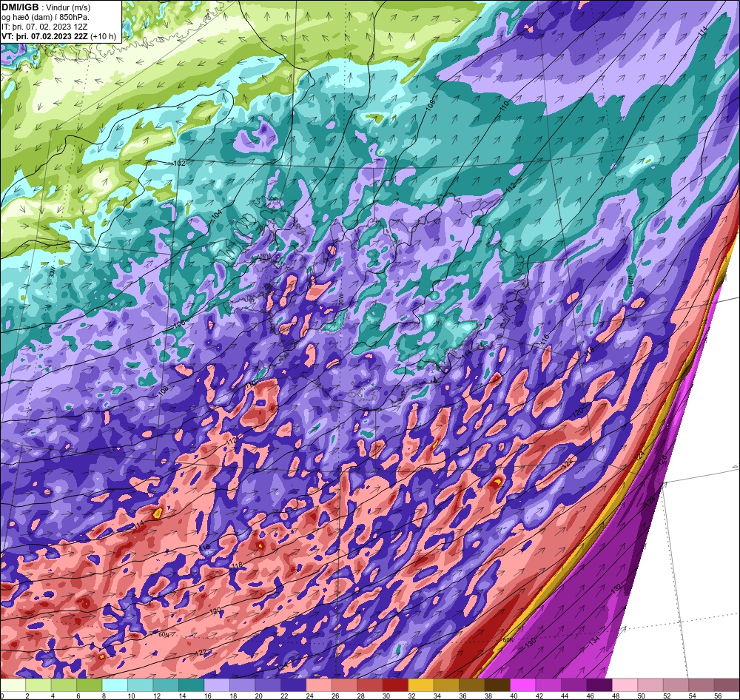740x700 pixels.
Task: Click the 22–24 m/s indigo legend swatch
Action: coord(294,685)
